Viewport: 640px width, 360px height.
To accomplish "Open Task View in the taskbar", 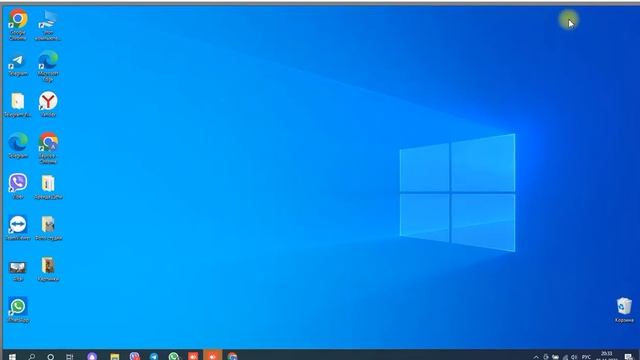I will [x=70, y=356].
